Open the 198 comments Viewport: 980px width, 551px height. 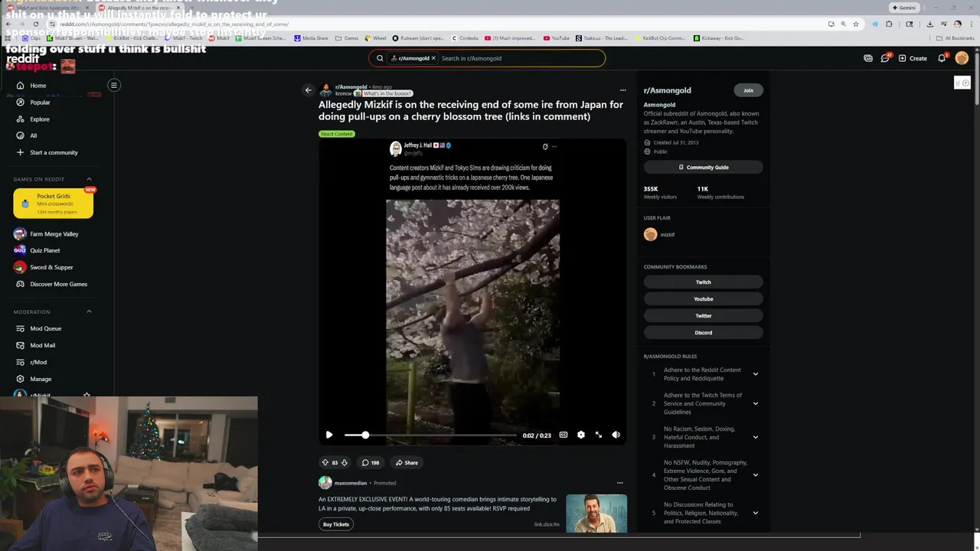pos(371,462)
